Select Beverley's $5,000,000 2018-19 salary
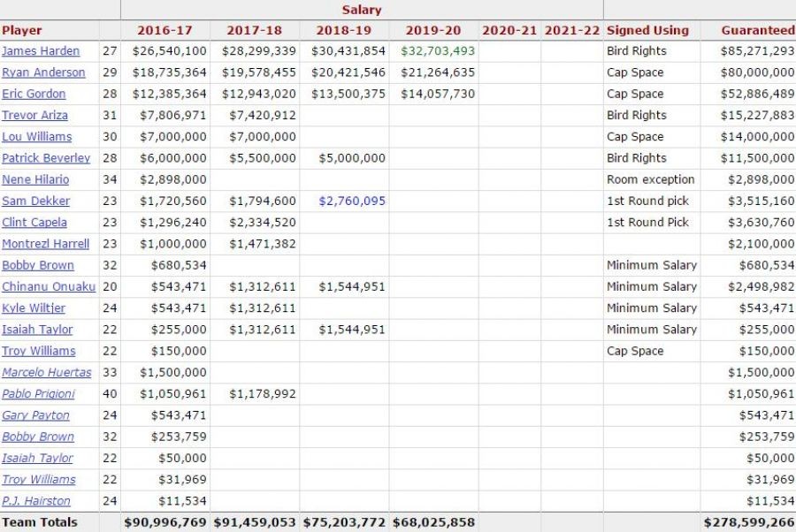 (x=352, y=158)
